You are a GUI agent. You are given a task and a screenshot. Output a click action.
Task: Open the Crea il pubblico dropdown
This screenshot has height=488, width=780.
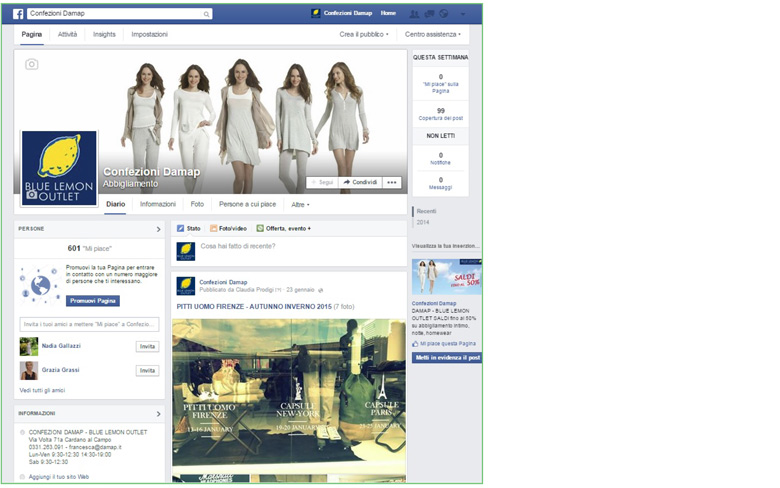click(364, 34)
